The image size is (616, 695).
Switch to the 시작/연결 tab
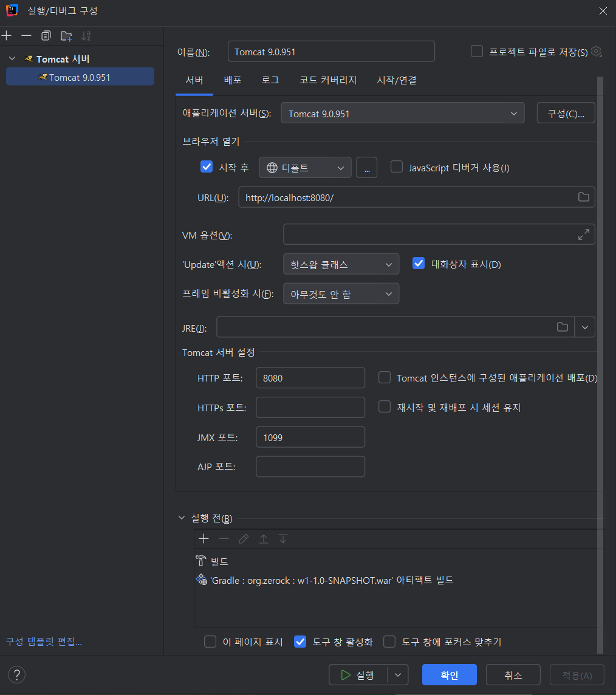(x=397, y=80)
